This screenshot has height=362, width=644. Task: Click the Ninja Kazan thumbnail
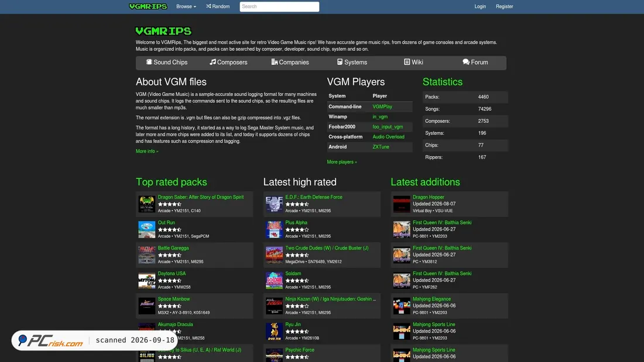tap(274, 306)
